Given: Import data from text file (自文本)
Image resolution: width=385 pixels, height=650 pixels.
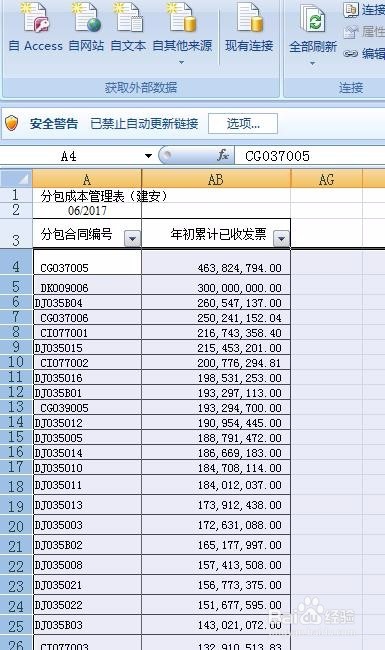Looking at the screenshot, I should (128, 28).
